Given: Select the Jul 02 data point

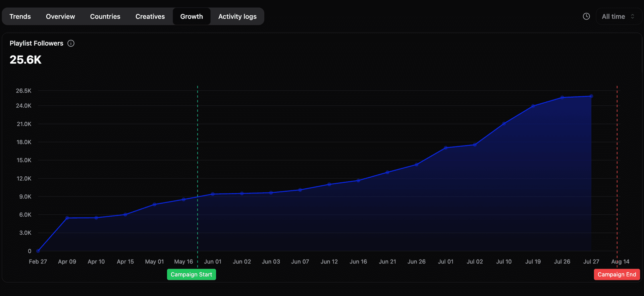Looking at the screenshot, I should (475, 145).
